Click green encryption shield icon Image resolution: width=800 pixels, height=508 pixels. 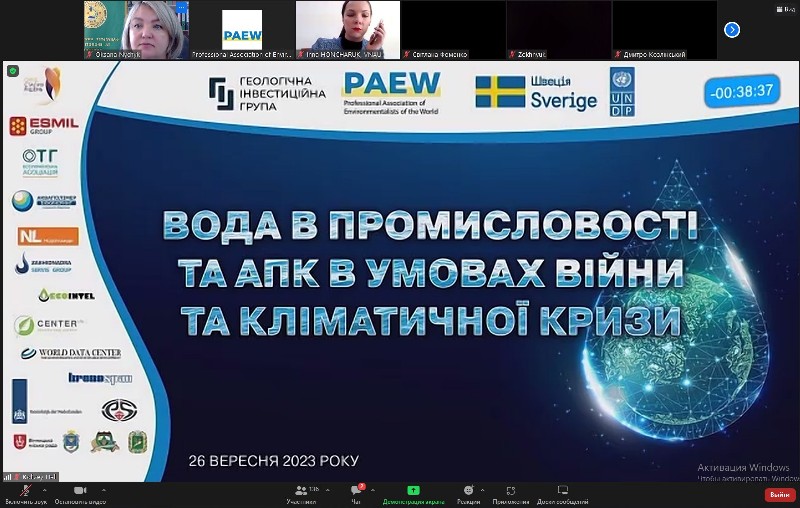pyautogui.click(x=13, y=71)
